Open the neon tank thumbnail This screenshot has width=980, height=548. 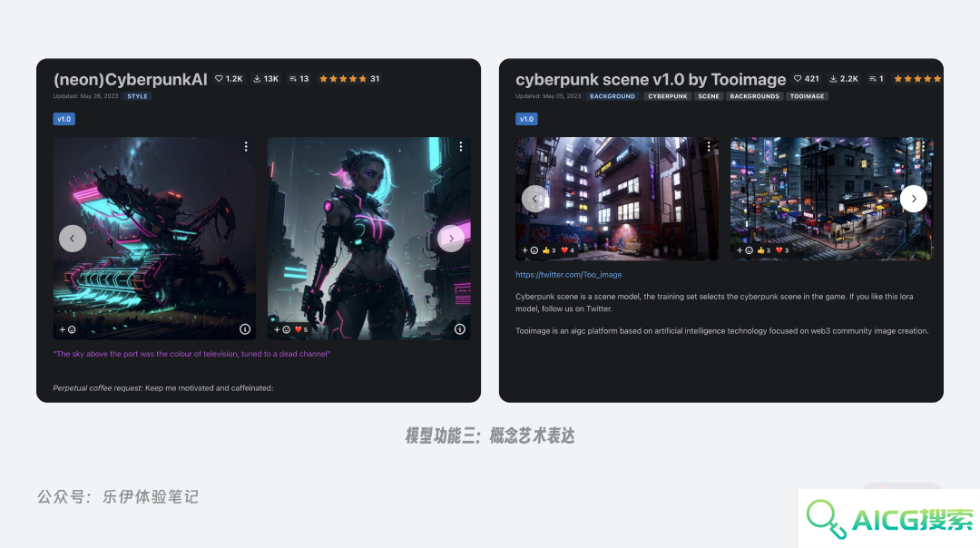(154, 238)
